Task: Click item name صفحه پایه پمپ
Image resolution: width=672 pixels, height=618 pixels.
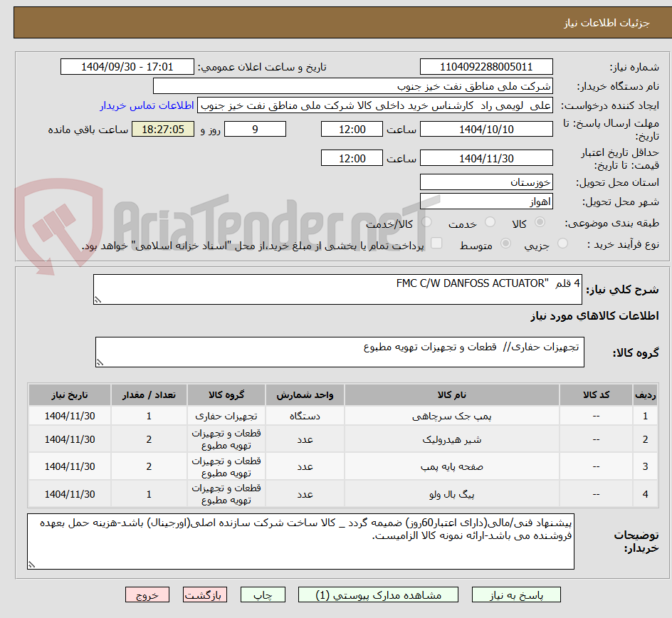Action: [x=452, y=467]
